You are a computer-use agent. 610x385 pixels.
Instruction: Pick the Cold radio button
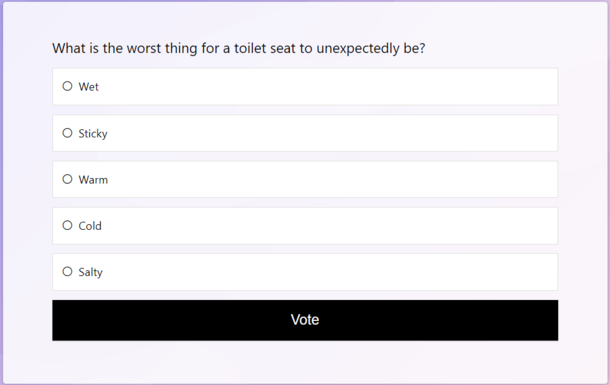pos(67,225)
